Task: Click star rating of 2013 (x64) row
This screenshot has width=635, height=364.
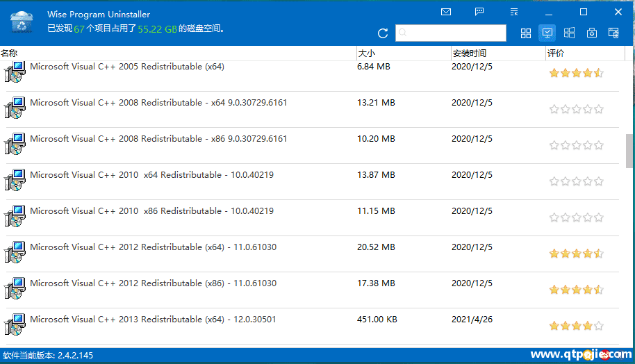Action: [576, 326]
